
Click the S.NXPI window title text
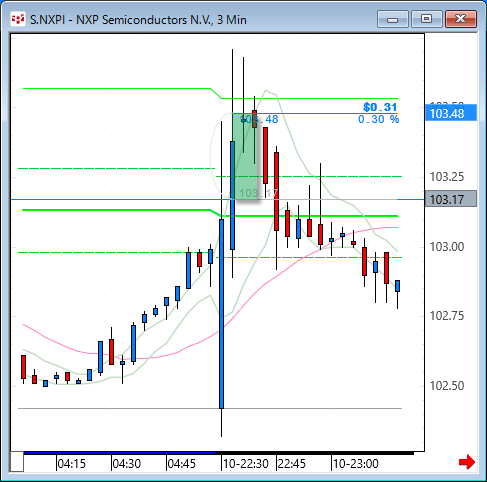138,20
